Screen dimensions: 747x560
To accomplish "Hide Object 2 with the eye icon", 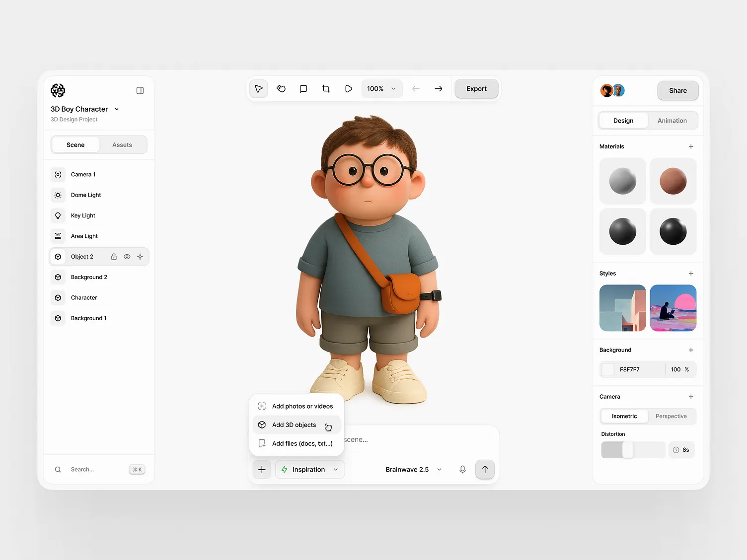I will click(127, 257).
